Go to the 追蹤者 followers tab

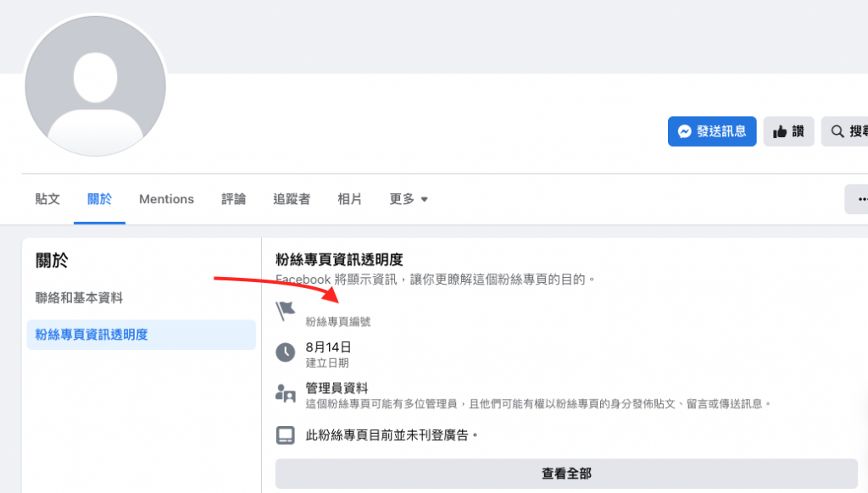pyautogui.click(x=292, y=199)
